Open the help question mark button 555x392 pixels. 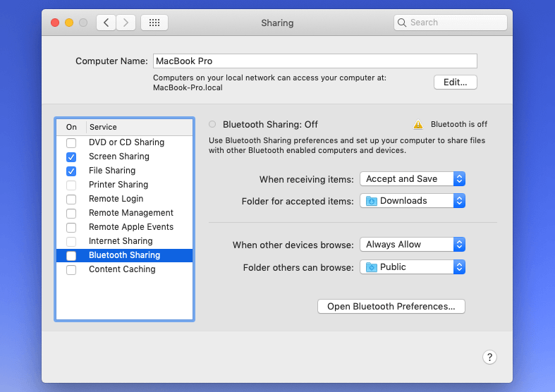[x=489, y=357]
